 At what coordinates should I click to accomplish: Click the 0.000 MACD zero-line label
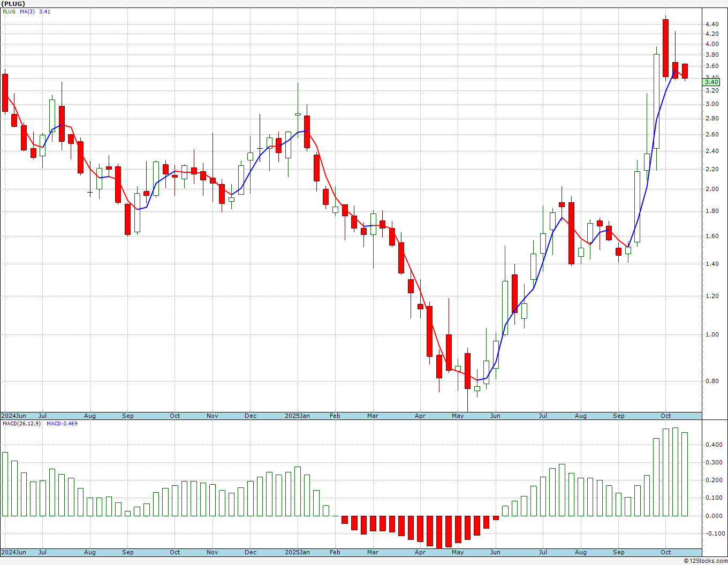pos(714,516)
